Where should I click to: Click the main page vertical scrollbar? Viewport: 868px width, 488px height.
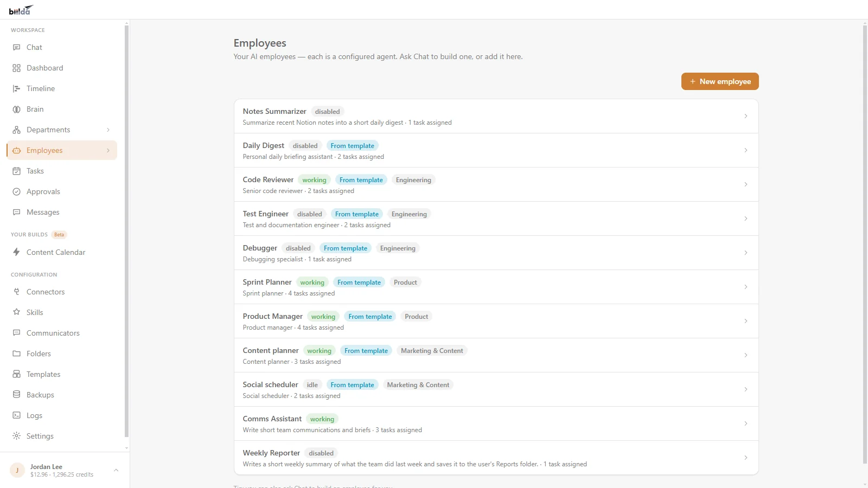coord(865,244)
